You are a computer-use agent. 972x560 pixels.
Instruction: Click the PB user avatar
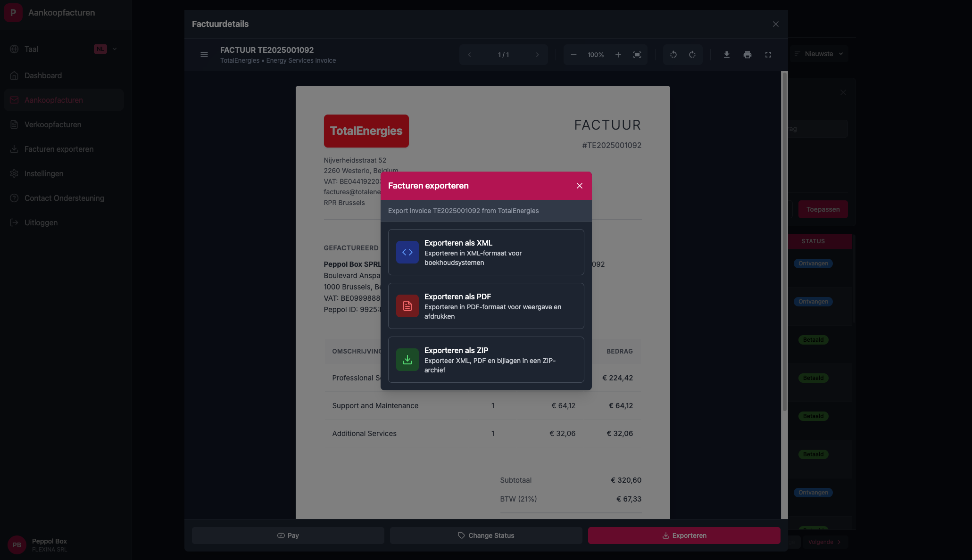(x=17, y=545)
